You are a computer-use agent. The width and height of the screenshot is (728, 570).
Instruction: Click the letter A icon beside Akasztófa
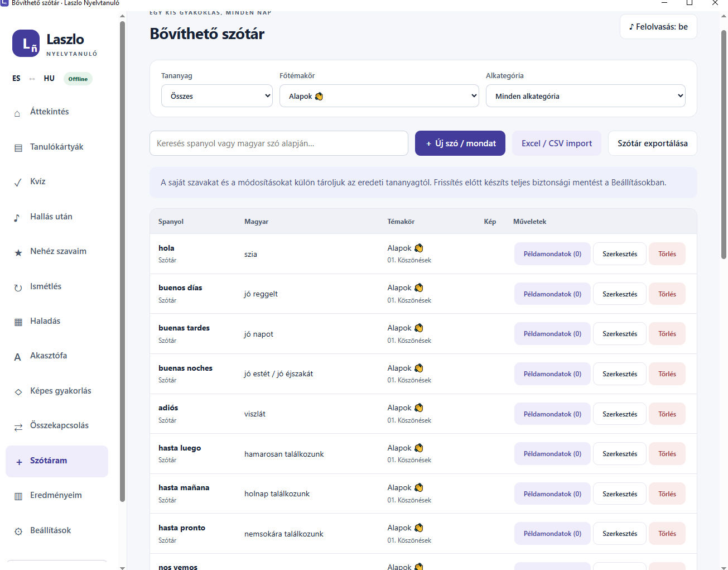pyautogui.click(x=18, y=357)
